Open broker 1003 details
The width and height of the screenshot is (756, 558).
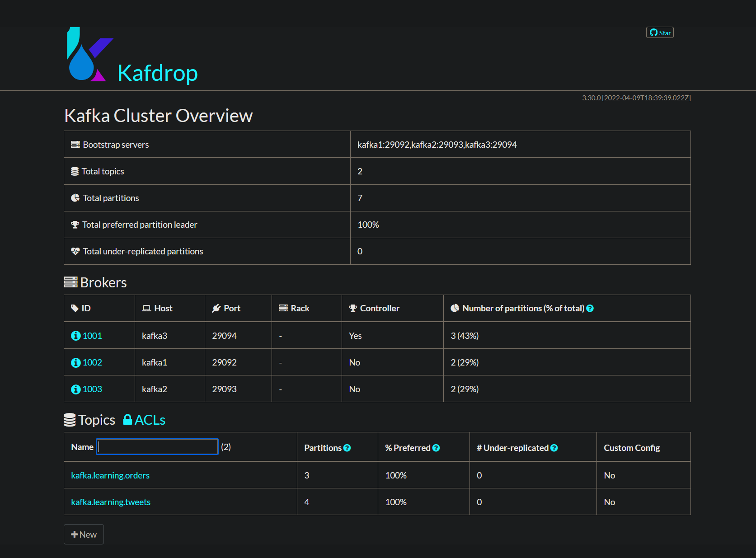pos(92,389)
